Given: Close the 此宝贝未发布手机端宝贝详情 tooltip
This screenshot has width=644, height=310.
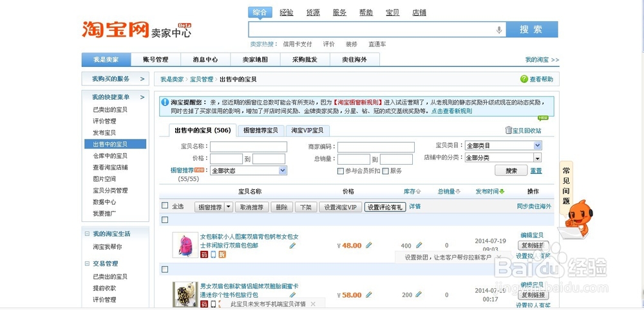Looking at the screenshot, I should [x=313, y=304].
